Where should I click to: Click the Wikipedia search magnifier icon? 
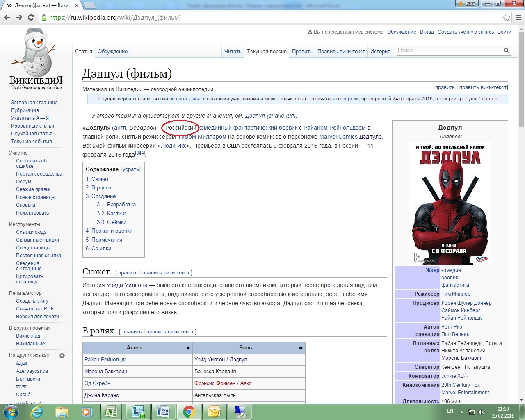click(507, 50)
